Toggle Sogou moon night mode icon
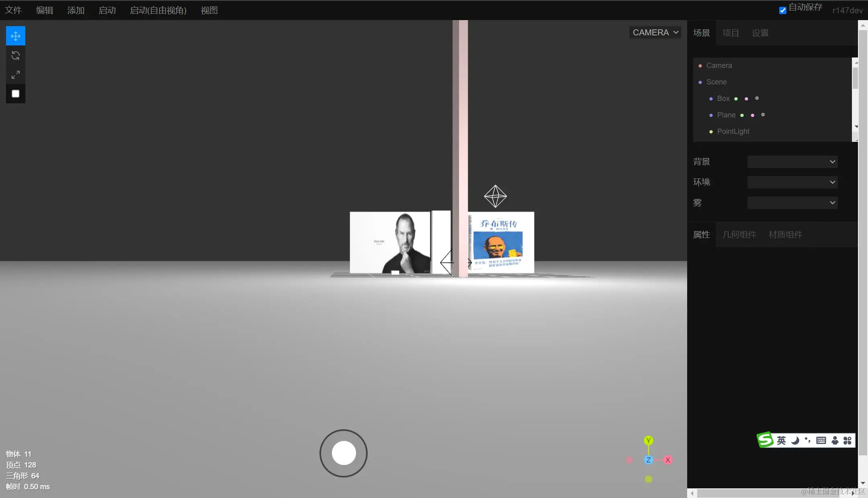Screen dimensions: 868x498 click(x=795, y=441)
